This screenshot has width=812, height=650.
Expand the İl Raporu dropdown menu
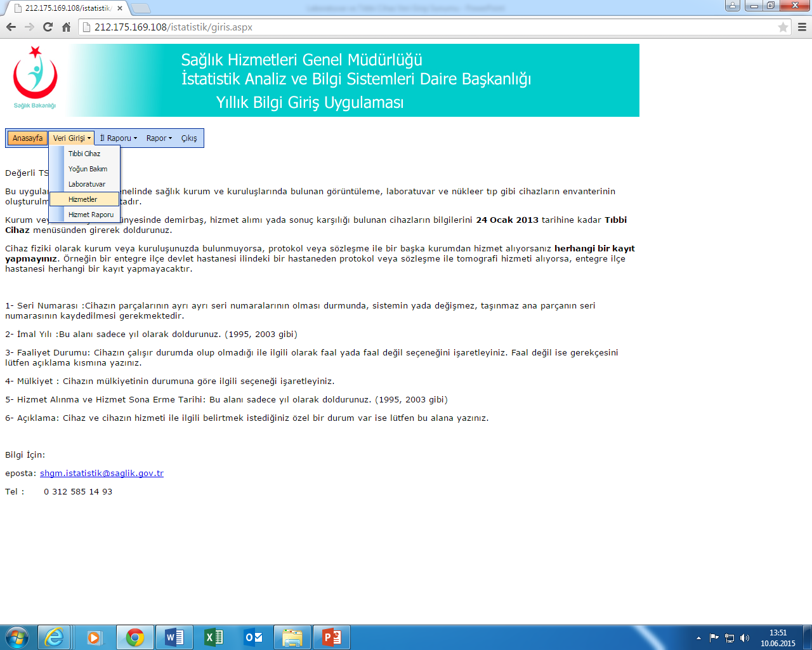[x=119, y=138]
